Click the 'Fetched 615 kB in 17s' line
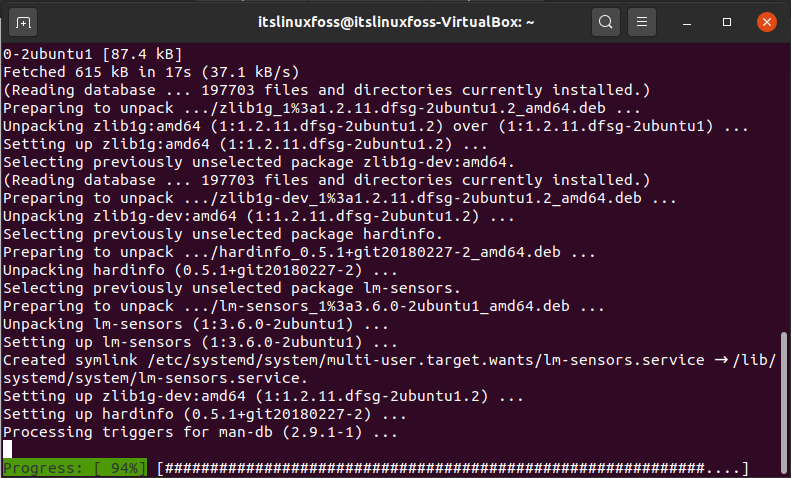Image resolution: width=791 pixels, height=478 pixels. (x=151, y=72)
